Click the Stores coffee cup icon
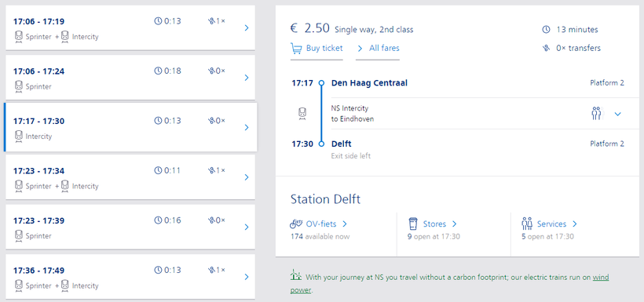 pyautogui.click(x=413, y=224)
